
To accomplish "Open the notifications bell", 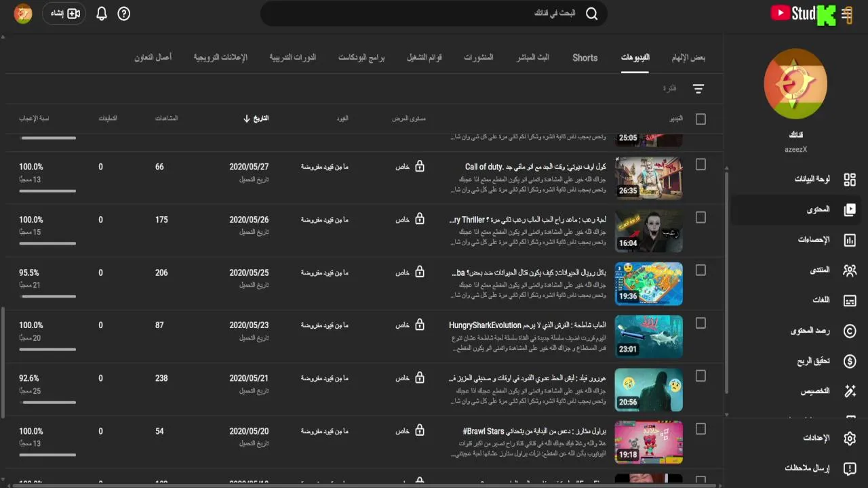I will [x=102, y=14].
